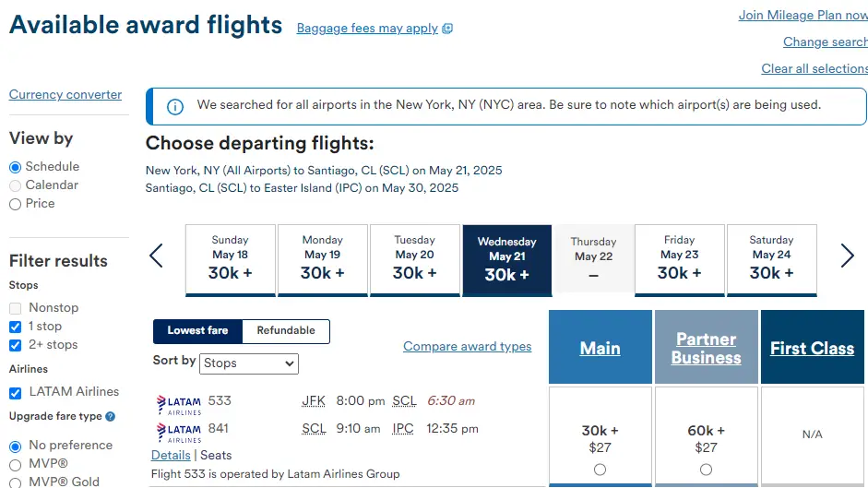Click the First Class column header

812,349
